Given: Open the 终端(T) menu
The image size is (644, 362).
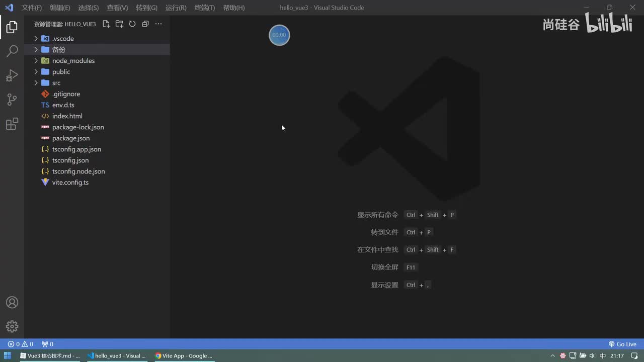Looking at the screenshot, I should click(204, 8).
